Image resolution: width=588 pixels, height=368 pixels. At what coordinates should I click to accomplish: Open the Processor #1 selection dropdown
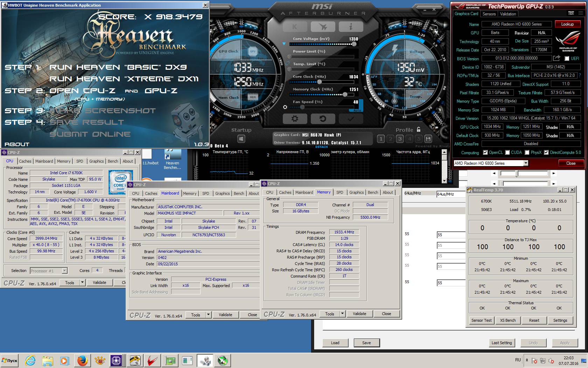64,271
